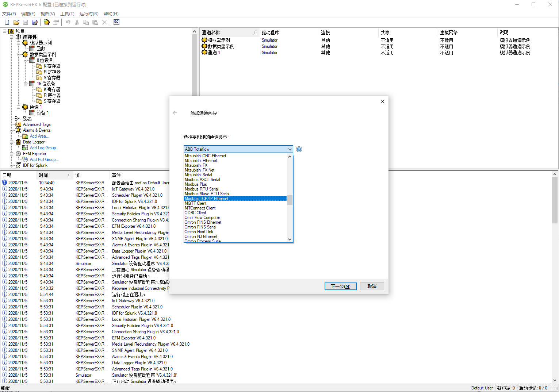This screenshot has height=392, width=559.
Task: Click the 别名 alias tree icon
Action: [x=18, y=119]
